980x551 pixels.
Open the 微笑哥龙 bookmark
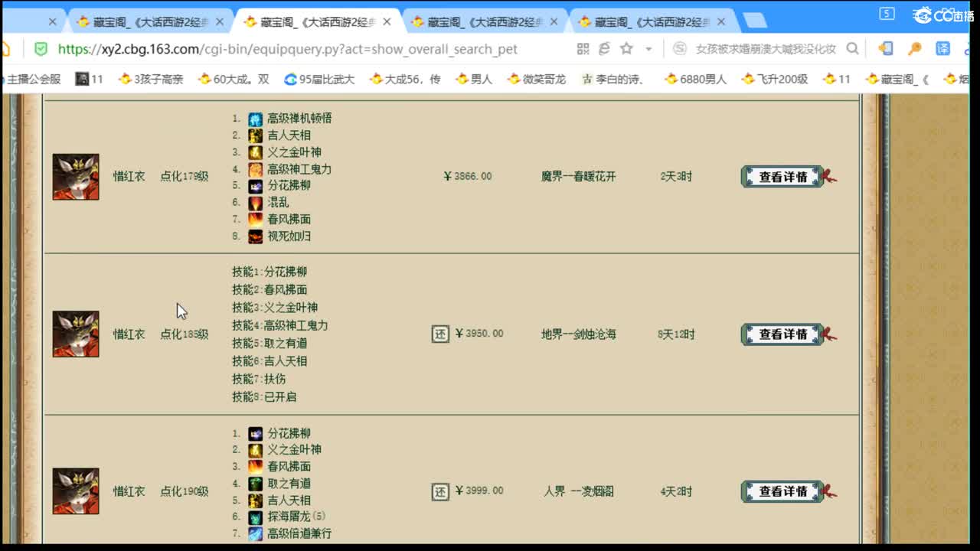pyautogui.click(x=536, y=79)
